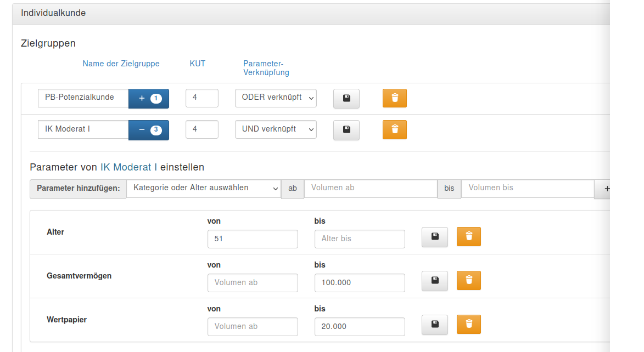
Task: Remove the Wertpapier parameter via trash icon
Action: pos(468,325)
